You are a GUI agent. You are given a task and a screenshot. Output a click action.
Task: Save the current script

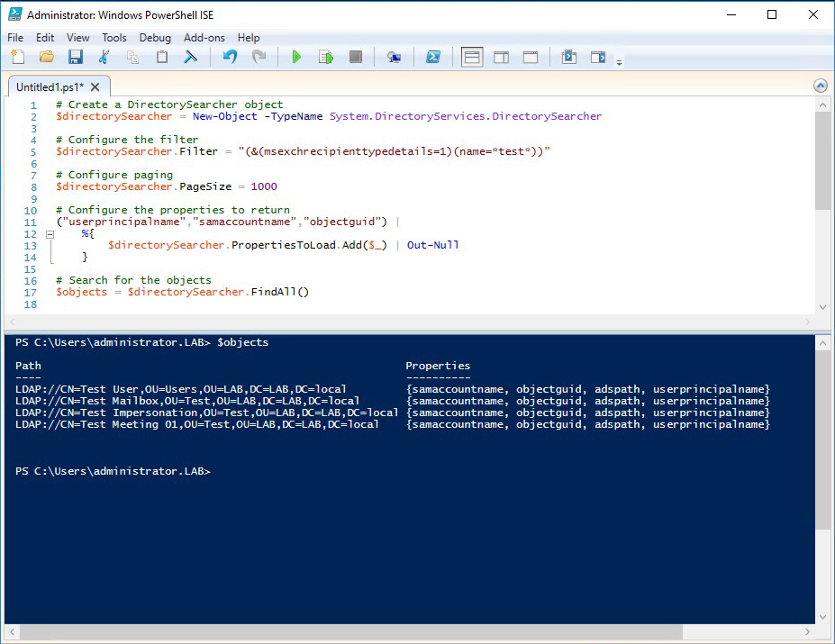(x=76, y=57)
